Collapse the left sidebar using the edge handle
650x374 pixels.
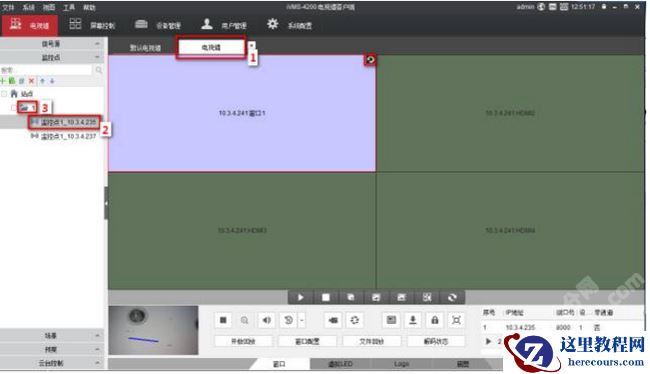click(x=106, y=203)
